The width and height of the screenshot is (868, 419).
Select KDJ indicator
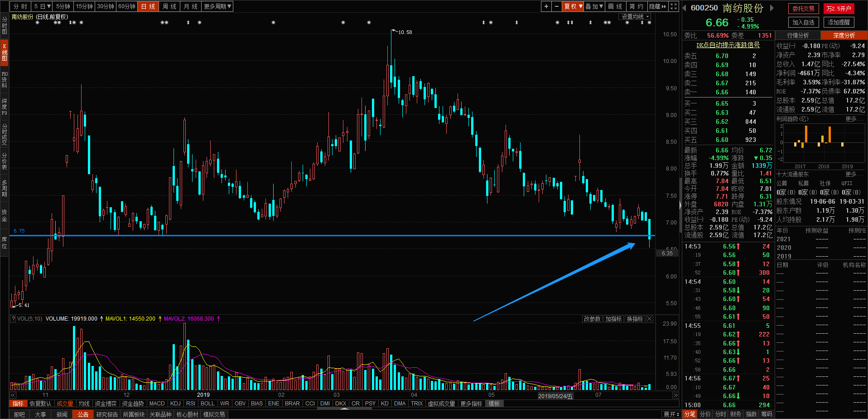tap(175, 404)
